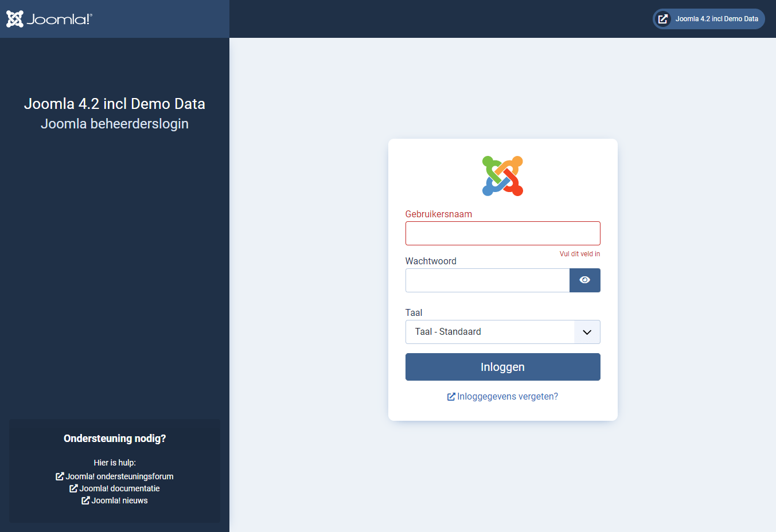Visit the Joomla! ondersteuningsforum link
This screenshot has width=776, height=532.
[x=119, y=476]
